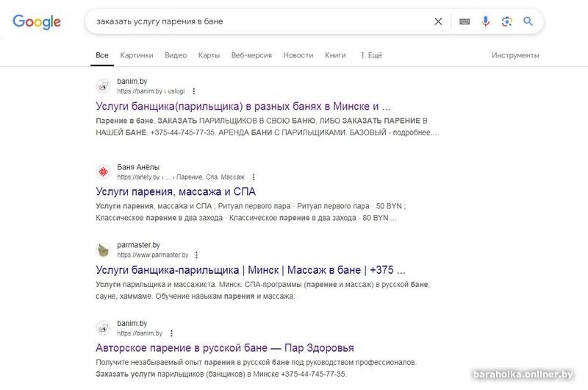Open the on-screen keyboard icon
The height and width of the screenshot is (390, 588).
coord(465,21)
